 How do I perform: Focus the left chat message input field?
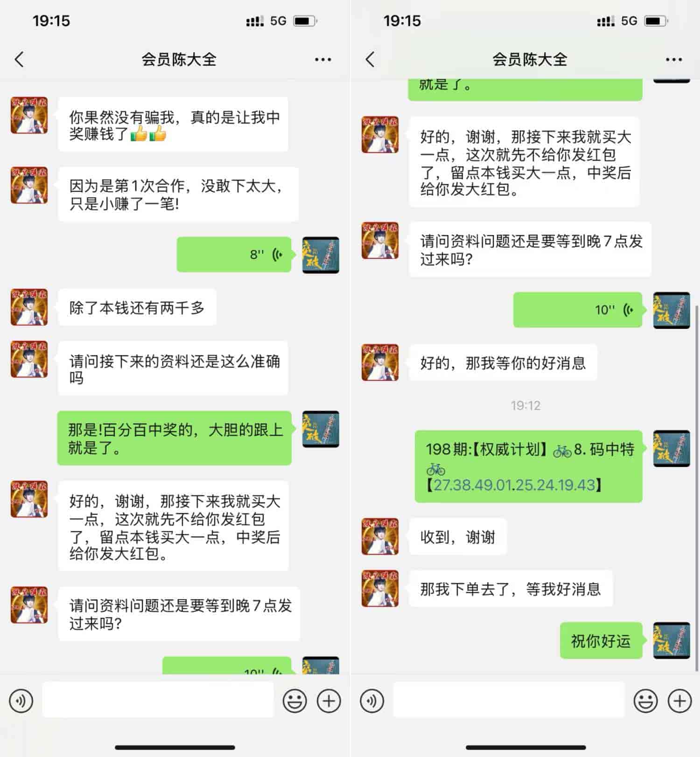click(158, 700)
